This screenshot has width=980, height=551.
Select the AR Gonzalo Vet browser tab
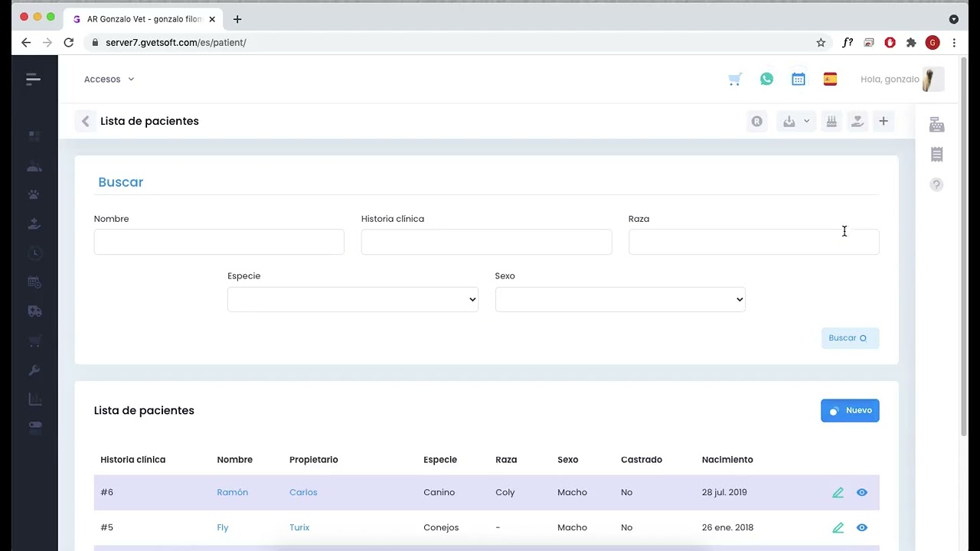143,19
